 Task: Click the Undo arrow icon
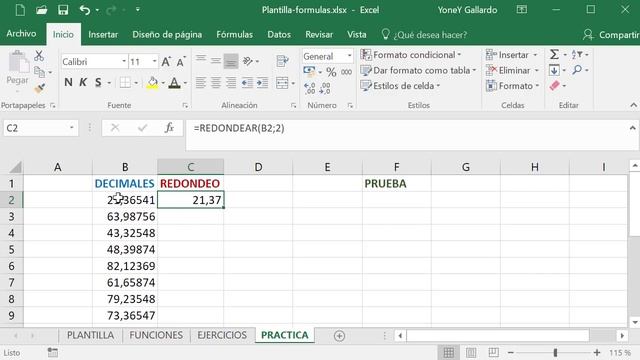pyautogui.click(x=85, y=10)
